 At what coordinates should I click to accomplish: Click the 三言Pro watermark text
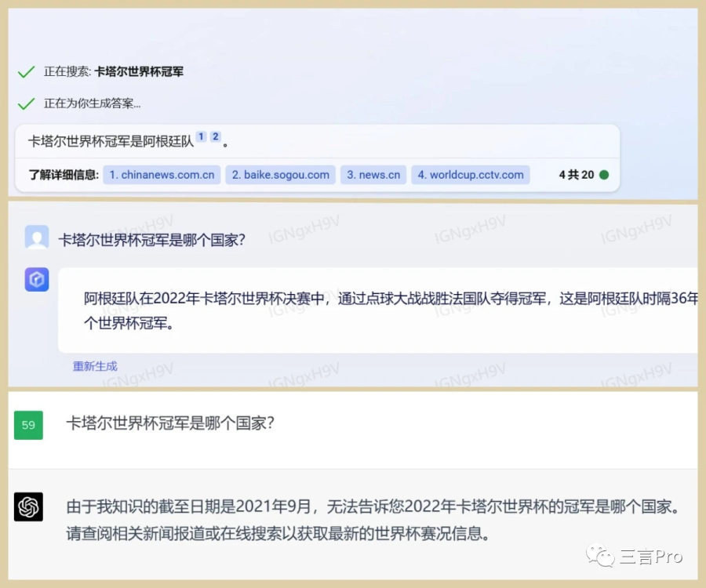pyautogui.click(x=653, y=557)
